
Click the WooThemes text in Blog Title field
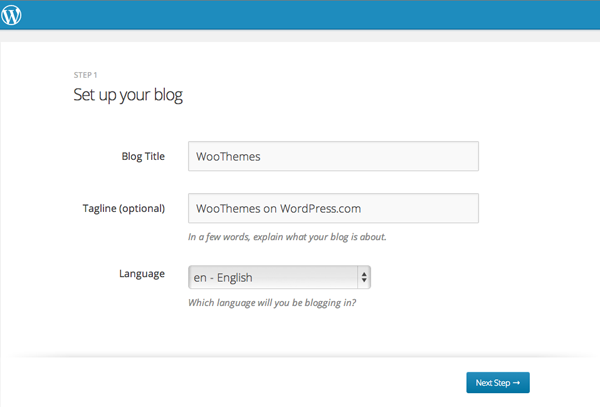point(228,156)
